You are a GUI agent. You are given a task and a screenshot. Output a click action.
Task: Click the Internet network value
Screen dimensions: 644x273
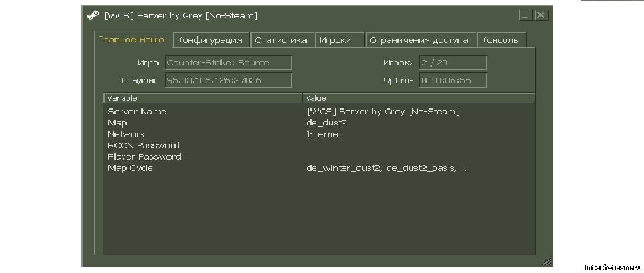(x=324, y=134)
